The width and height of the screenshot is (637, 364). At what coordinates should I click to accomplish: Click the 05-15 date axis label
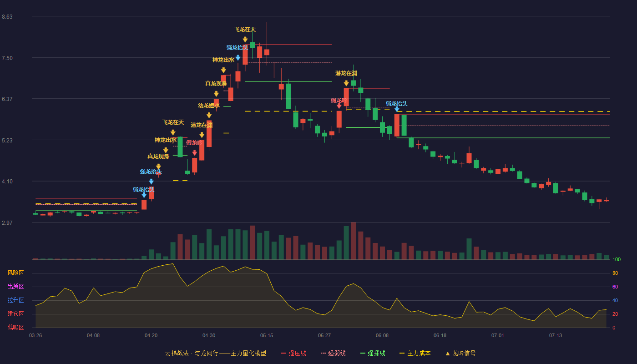click(267, 335)
